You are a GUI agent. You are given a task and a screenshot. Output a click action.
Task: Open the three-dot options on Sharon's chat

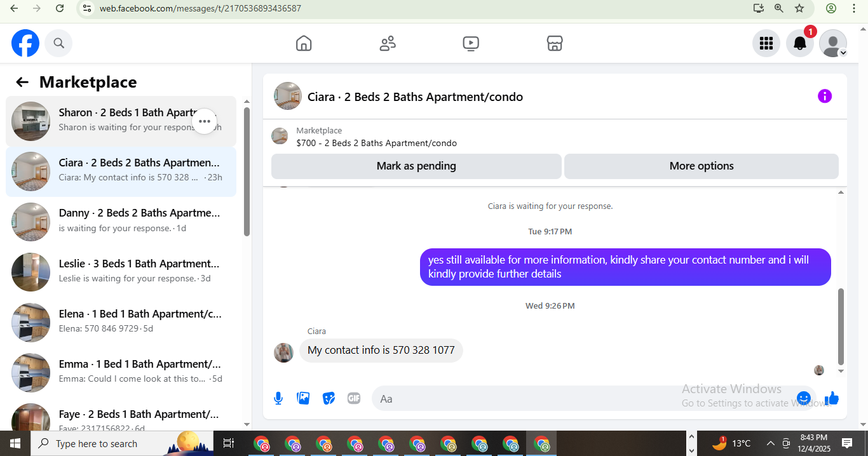click(205, 121)
